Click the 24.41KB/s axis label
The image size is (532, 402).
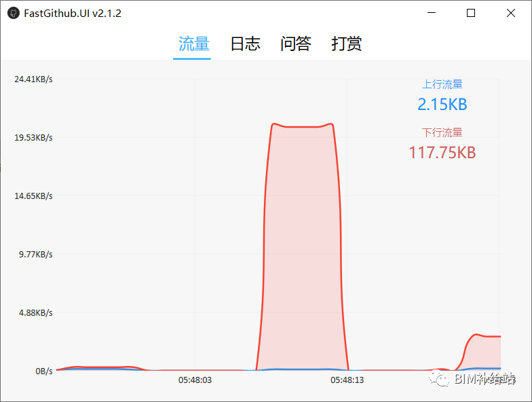tap(33, 79)
